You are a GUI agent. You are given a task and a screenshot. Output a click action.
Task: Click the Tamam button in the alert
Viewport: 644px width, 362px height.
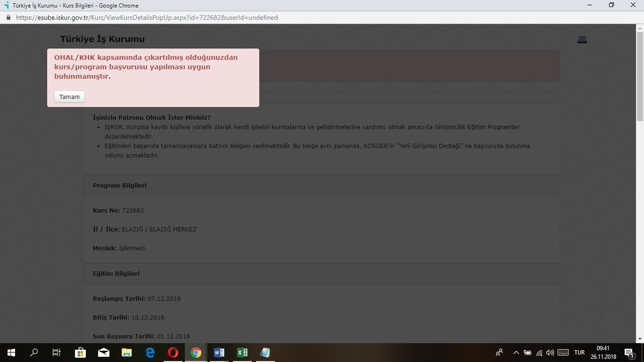click(69, 97)
